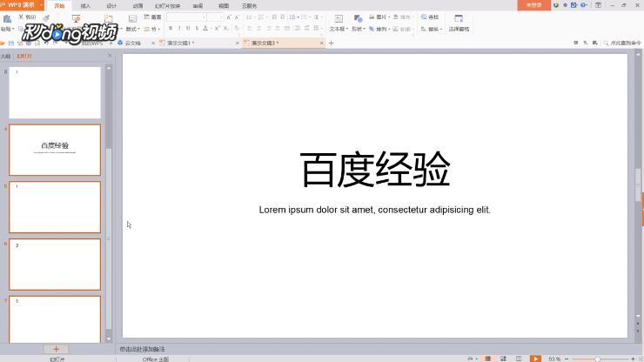Click the 单击此处添加备注 notes area
The image size is (644, 362).
142,349
